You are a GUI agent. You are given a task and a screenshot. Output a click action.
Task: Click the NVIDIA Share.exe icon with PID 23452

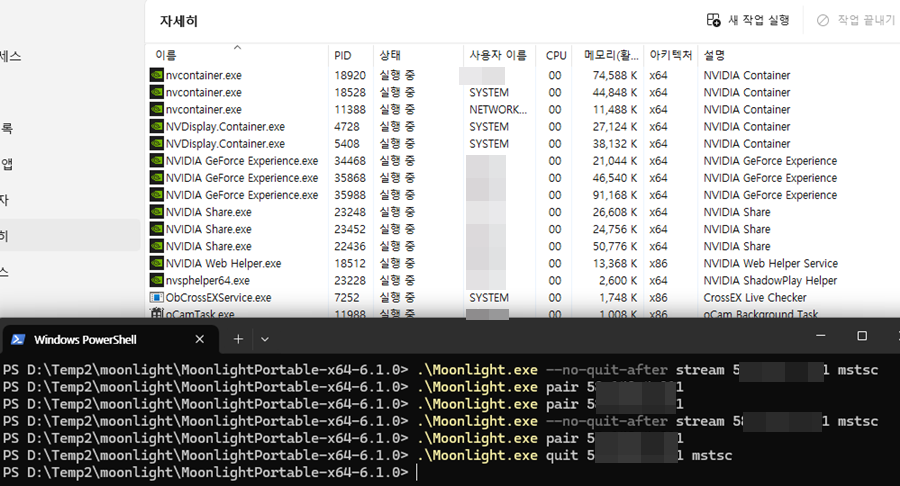coord(157,230)
